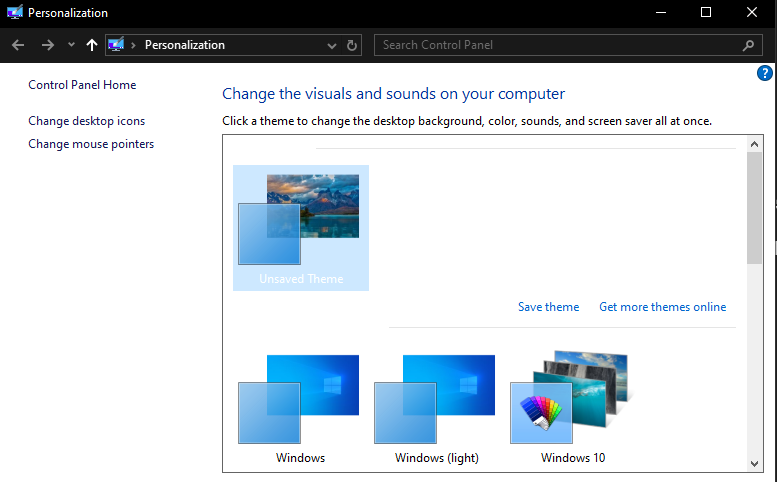Click the title bar Personalization icon
This screenshot has width=777, height=482.
[x=15, y=12]
